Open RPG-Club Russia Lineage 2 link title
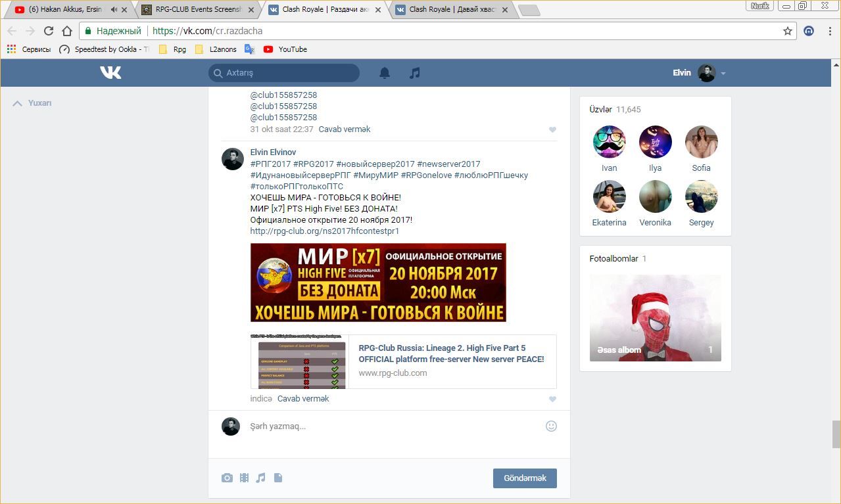Viewport: 841px width, 504px height. pos(451,354)
